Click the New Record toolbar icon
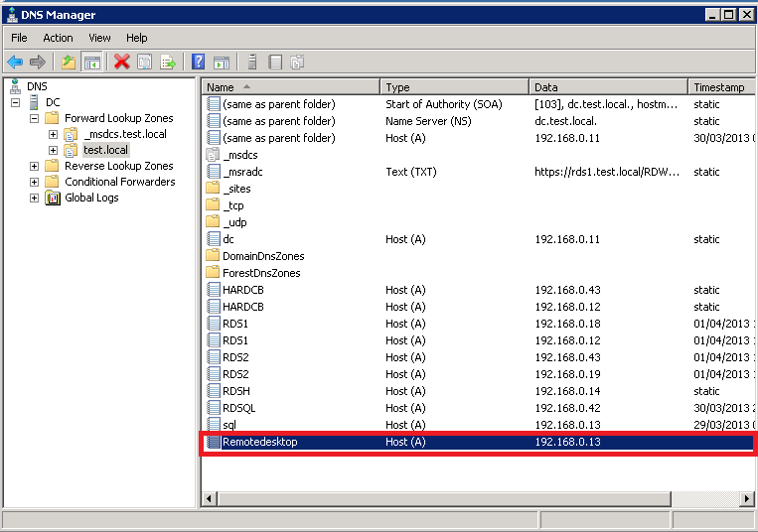The image size is (758, 532). (275, 63)
